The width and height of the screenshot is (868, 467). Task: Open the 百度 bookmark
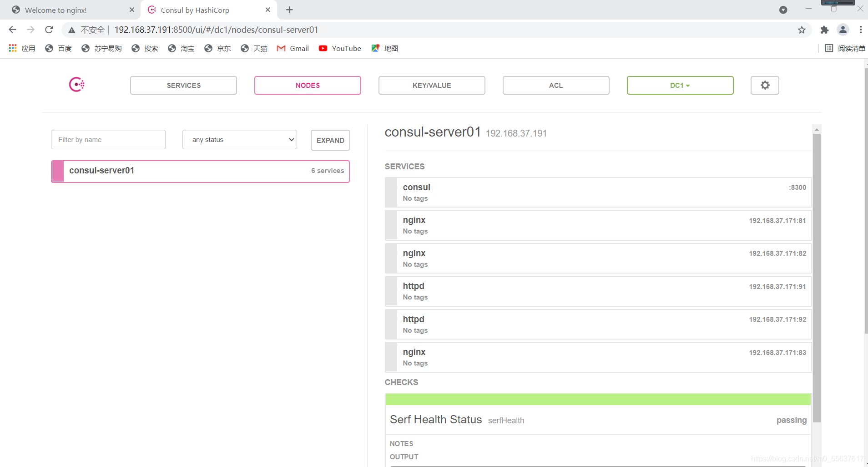coord(58,48)
